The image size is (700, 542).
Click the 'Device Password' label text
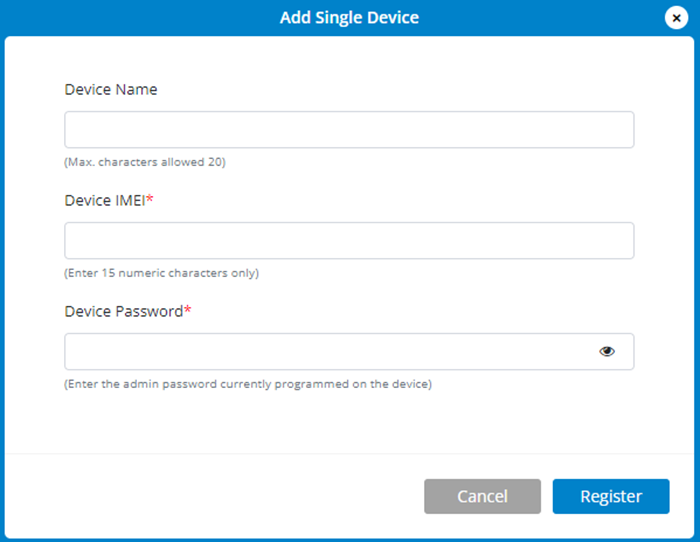click(124, 311)
